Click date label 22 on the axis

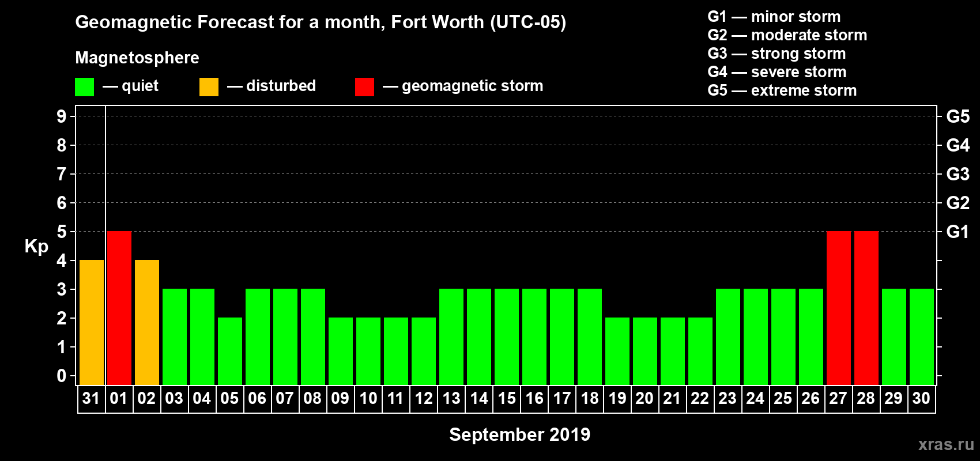coord(700,398)
